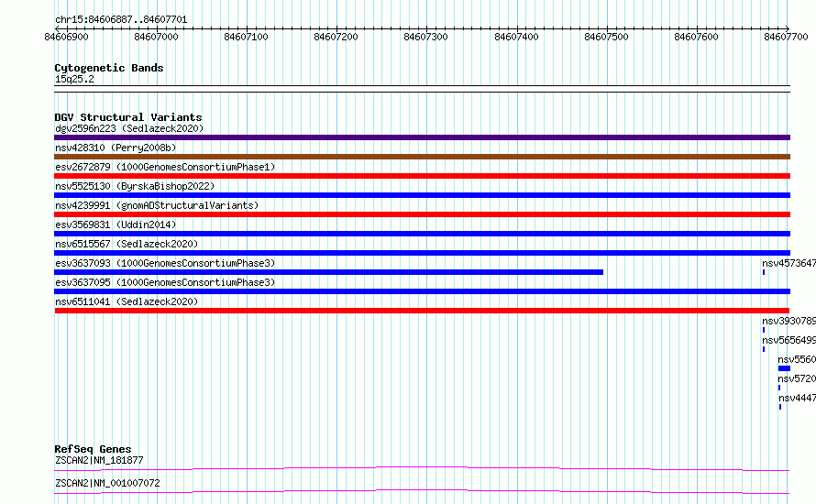Image resolution: width=816 pixels, height=504 pixels.
Task: Select the RefSeq Genes track title
Action: [94, 449]
